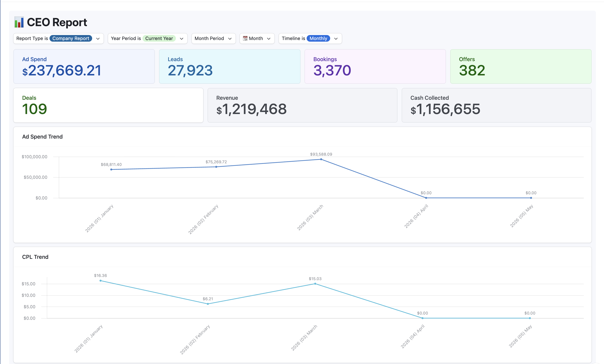Click the April $0.00 ad spend point
This screenshot has height=364, width=604.
(x=426, y=198)
